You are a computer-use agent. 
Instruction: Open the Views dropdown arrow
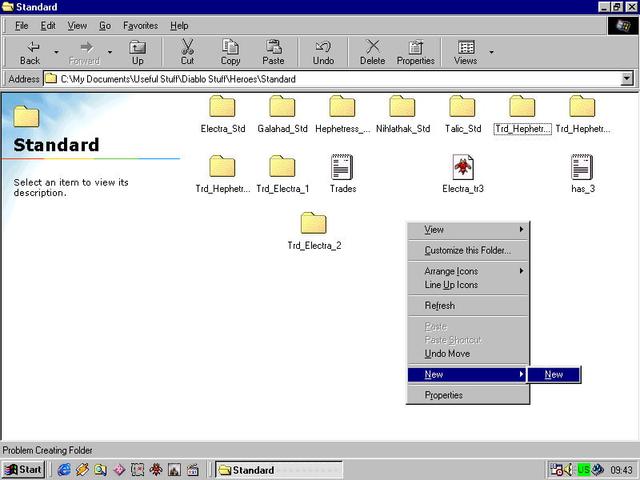(x=491, y=52)
